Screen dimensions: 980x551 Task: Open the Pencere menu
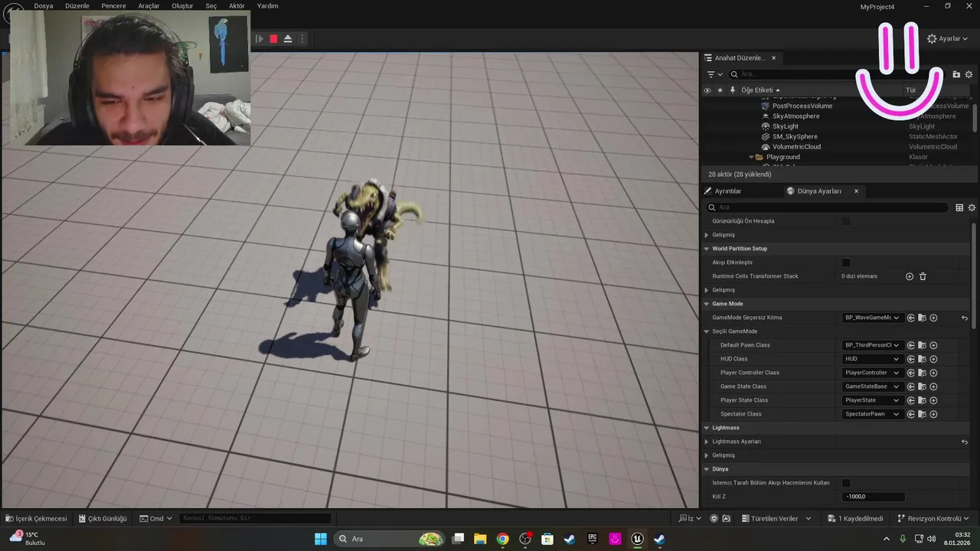pos(113,5)
